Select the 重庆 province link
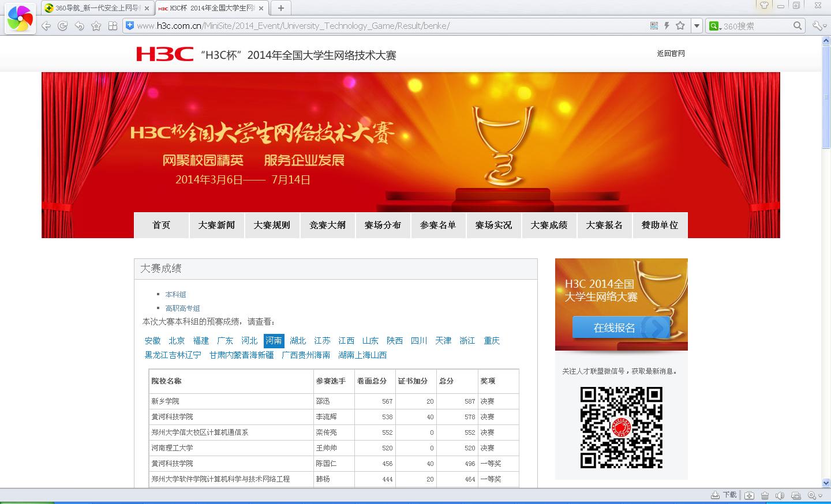 492,341
